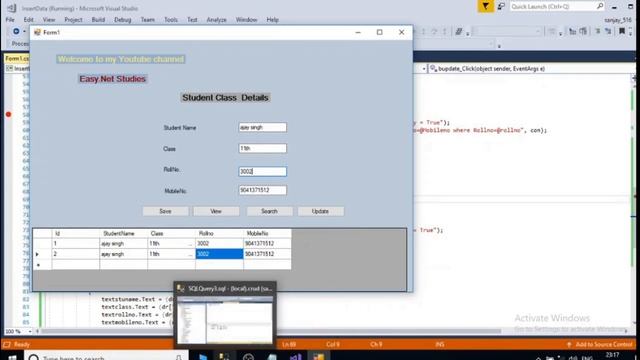Screen dimensions: 640x360
Task: Focus the MobileNo text field
Action: 262,190
